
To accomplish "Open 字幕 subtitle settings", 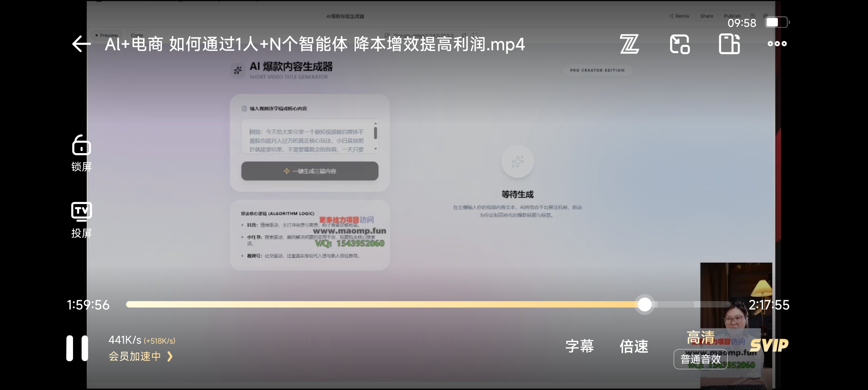I will (580, 346).
